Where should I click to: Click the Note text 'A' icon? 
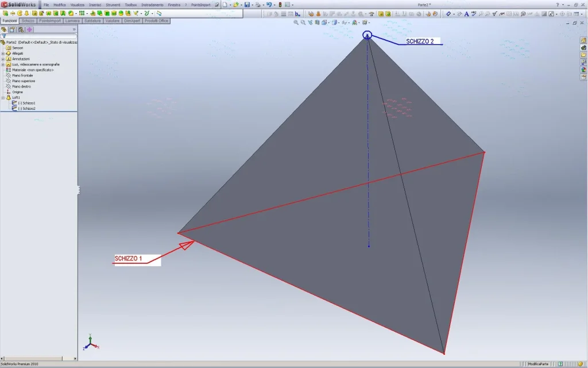click(x=466, y=14)
